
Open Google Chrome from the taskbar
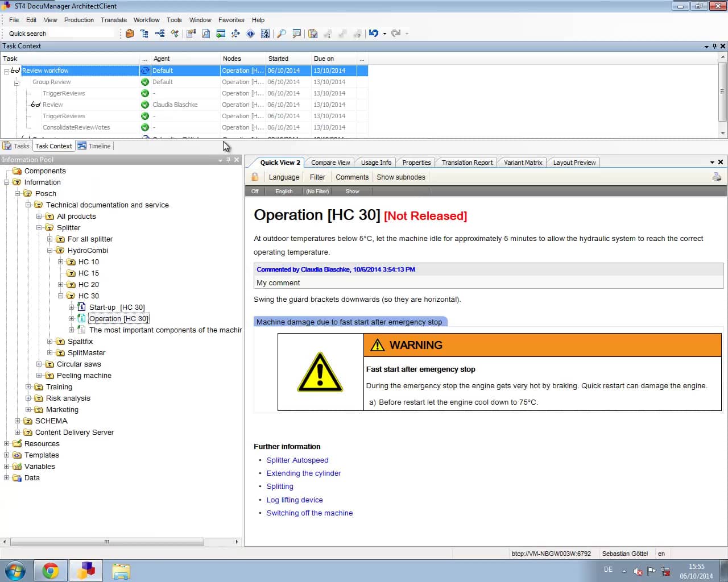[51, 570]
